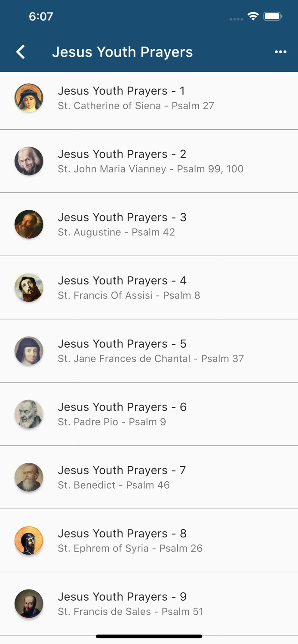Open the three-dot options menu

click(280, 52)
